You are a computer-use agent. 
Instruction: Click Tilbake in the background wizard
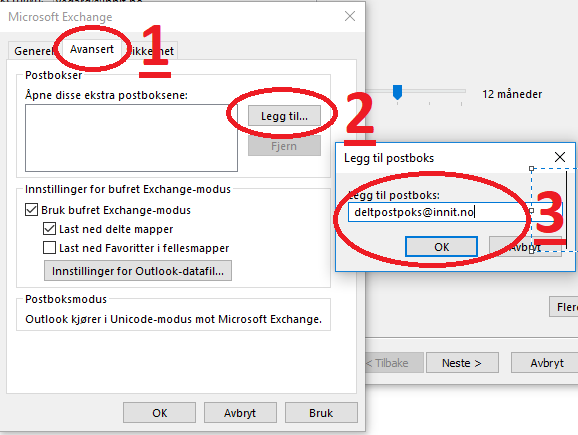394,363
